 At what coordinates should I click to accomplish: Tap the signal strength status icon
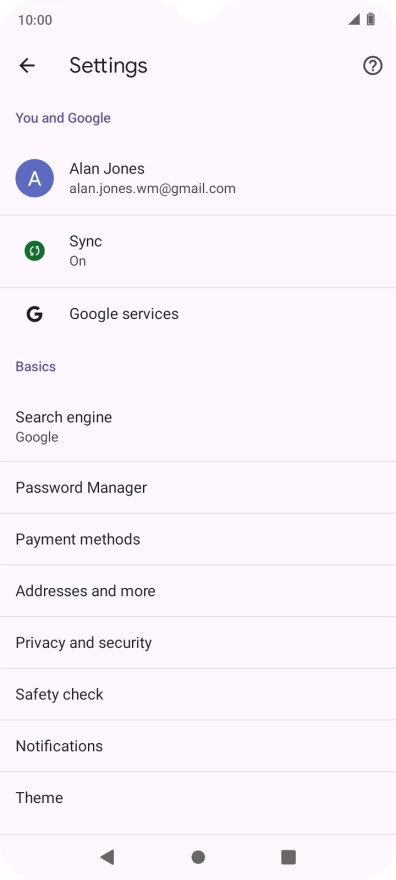click(354, 20)
